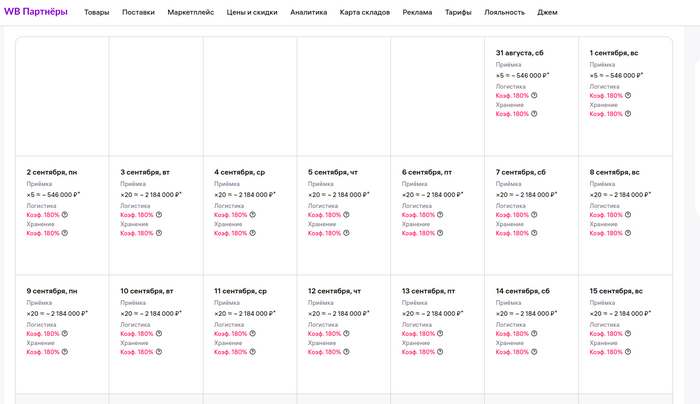The width and height of the screenshot is (700, 404).
Task: Click storage info icon for 1 сентября
Action: [628, 114]
